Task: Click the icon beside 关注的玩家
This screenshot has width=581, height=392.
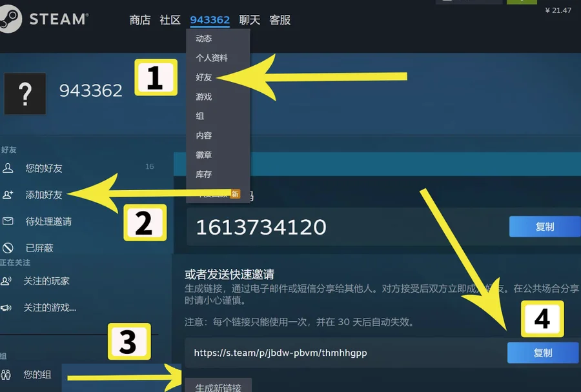Action: pos(6,281)
